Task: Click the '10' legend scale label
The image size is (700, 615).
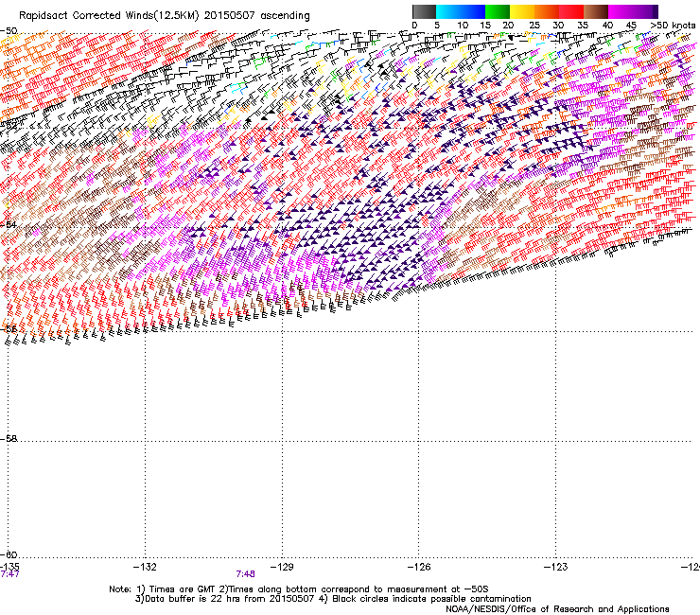Action: click(463, 26)
